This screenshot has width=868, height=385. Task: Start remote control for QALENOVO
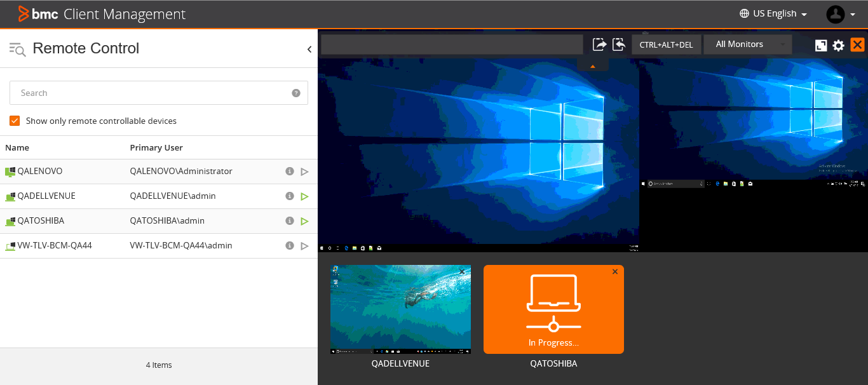pyautogui.click(x=304, y=171)
